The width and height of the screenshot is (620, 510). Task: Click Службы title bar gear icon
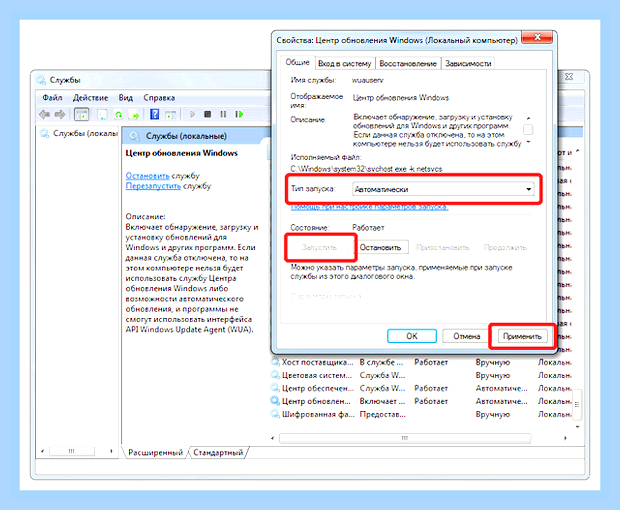point(41,80)
